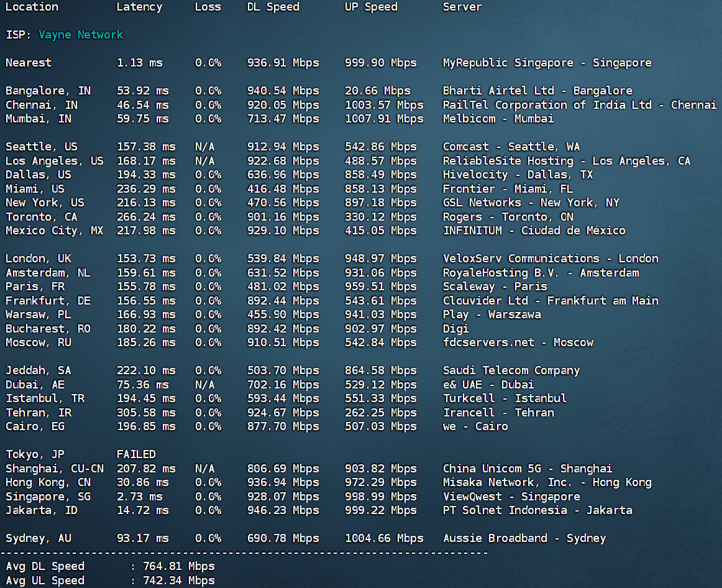Click Hong Kong upload speed "972.29 Mbps"
The image size is (722, 588).
tap(381, 482)
